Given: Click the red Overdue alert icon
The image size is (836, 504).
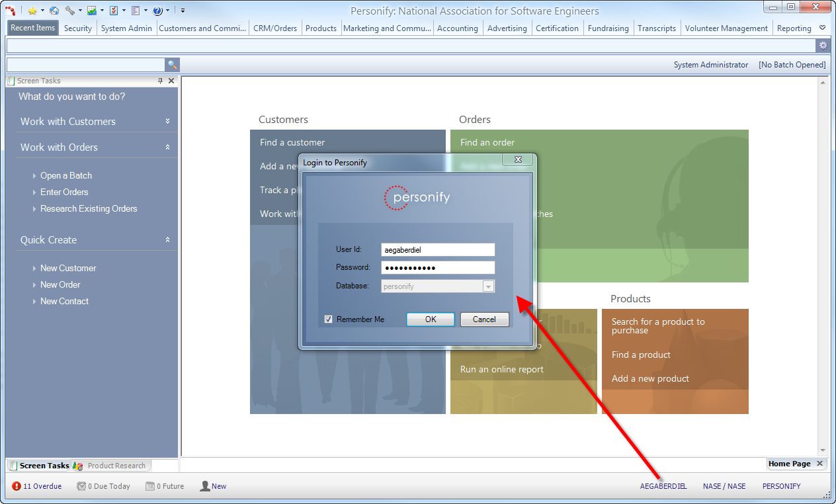Looking at the screenshot, I should coord(17,486).
